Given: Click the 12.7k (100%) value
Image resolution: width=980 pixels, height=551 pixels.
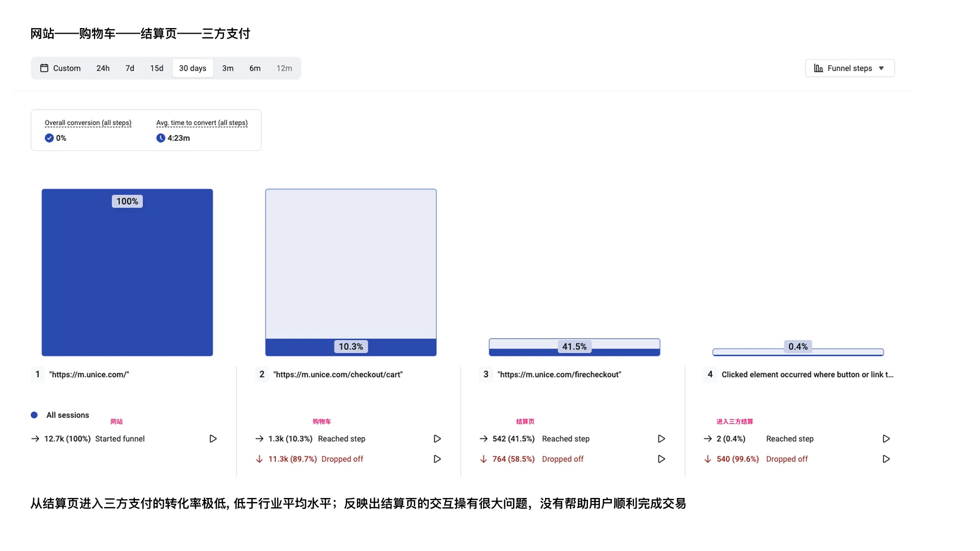Looking at the screenshot, I should tap(67, 439).
